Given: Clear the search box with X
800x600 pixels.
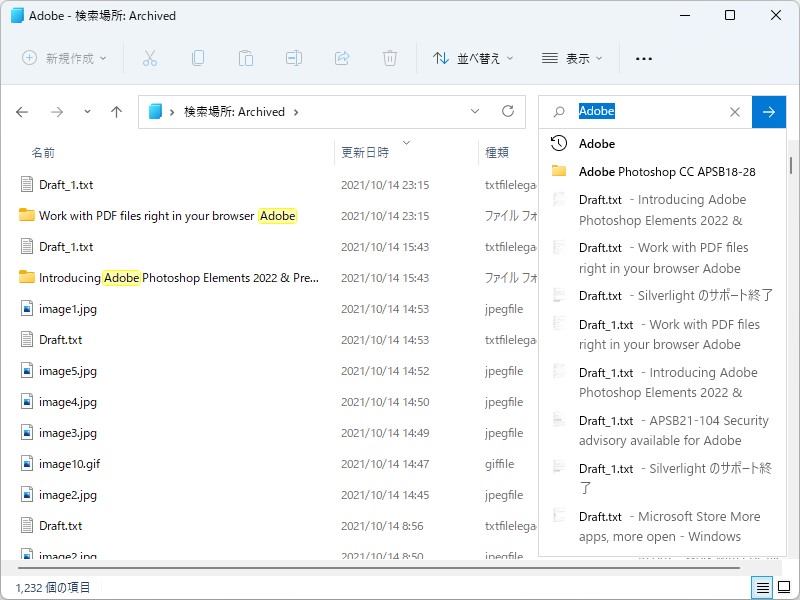Looking at the screenshot, I should [x=735, y=112].
